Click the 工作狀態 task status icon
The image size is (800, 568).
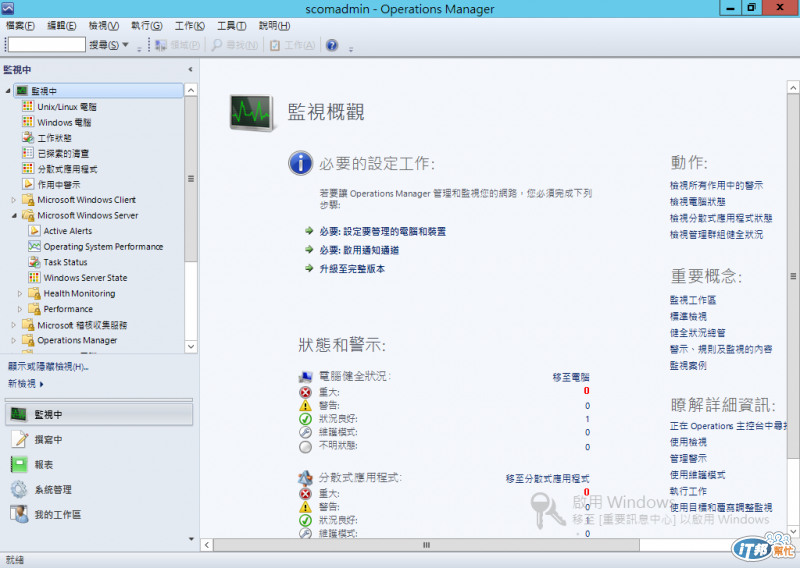pos(28,137)
